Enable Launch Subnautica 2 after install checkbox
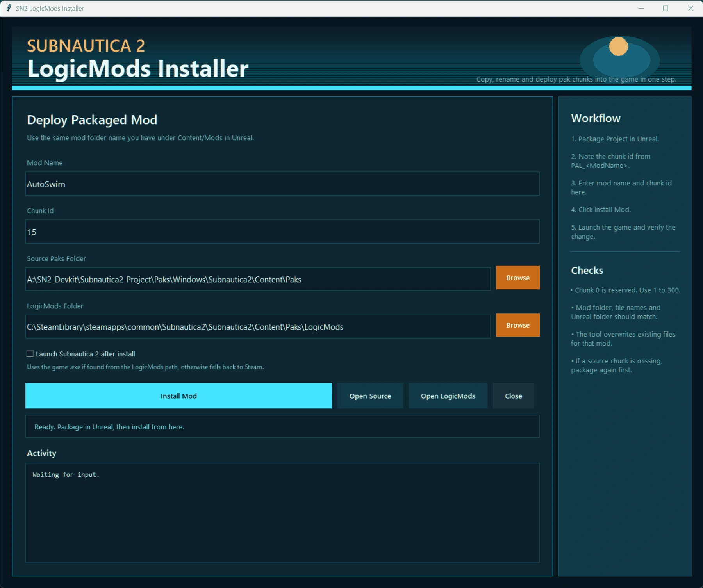 pyautogui.click(x=30, y=353)
